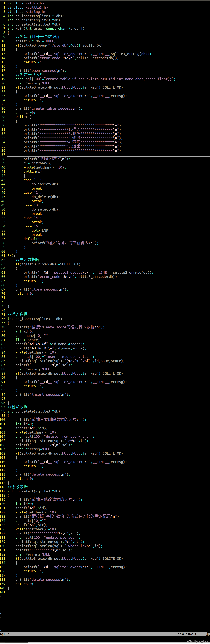The height and width of the screenshot is (644, 210).
Task: Click 'printf("open success\n");' line
Action: pos(41,70)
